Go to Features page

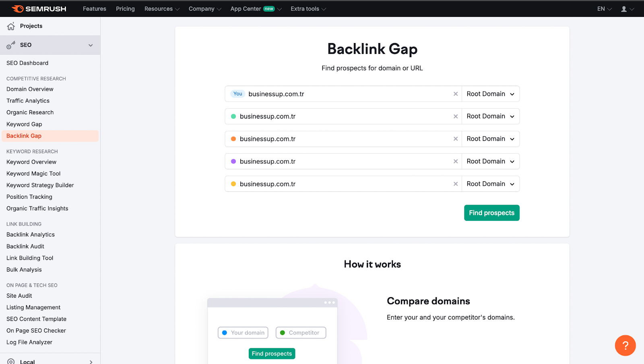click(x=95, y=9)
